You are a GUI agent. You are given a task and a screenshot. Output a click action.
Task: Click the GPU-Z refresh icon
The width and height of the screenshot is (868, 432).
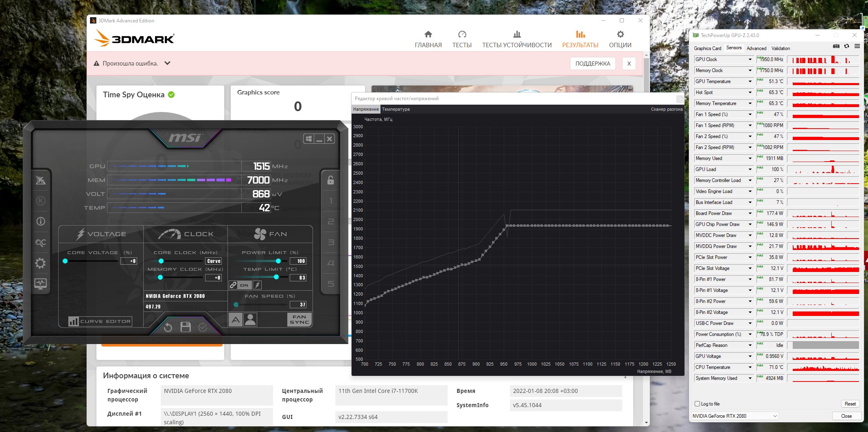click(x=846, y=46)
